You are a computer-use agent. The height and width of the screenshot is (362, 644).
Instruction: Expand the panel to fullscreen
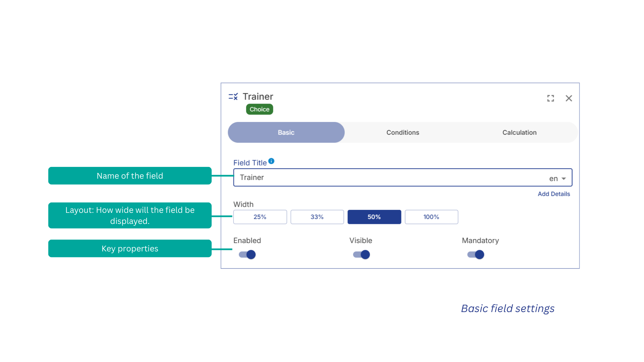[x=550, y=98]
